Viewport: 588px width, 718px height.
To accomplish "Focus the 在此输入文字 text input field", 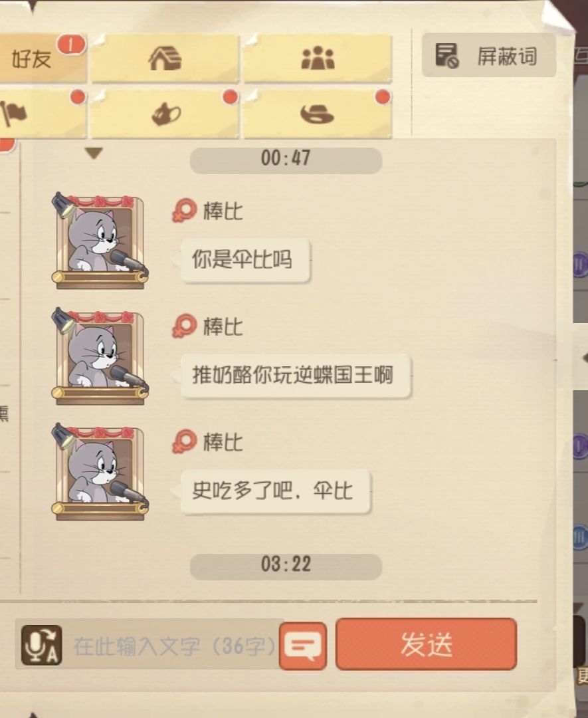I will pos(174,646).
